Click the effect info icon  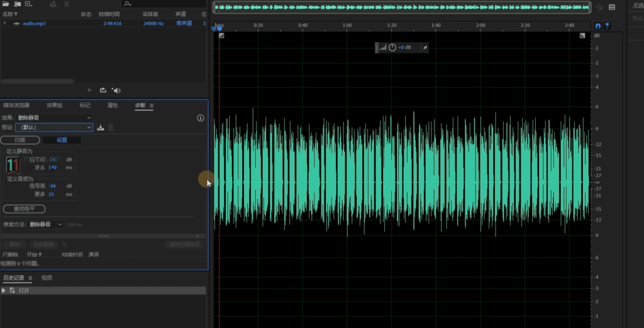pos(201,118)
